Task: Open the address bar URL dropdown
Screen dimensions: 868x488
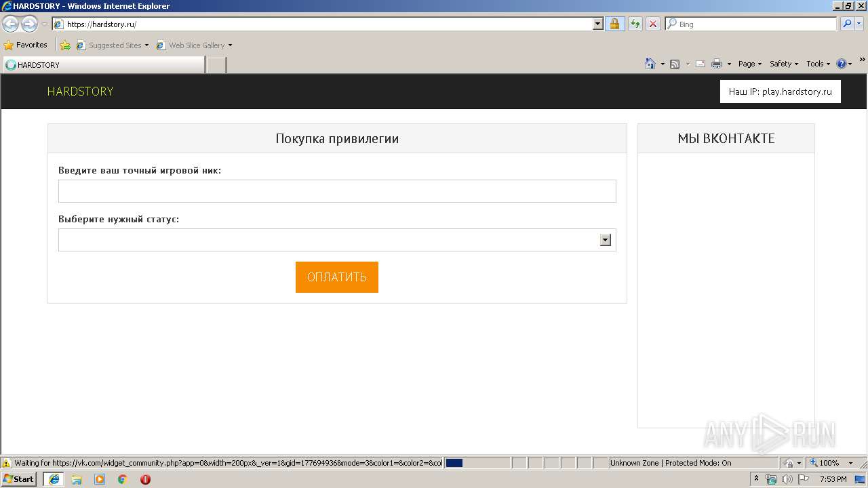Action: coord(597,24)
